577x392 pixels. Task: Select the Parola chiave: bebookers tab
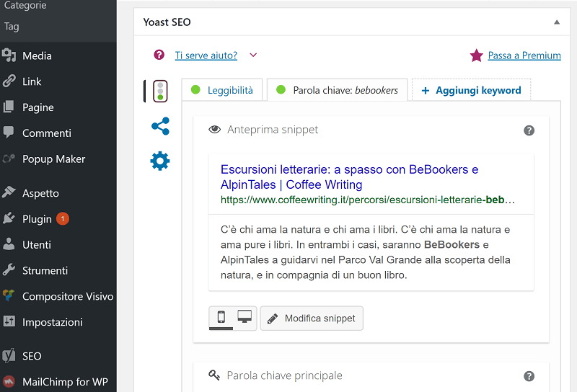pyautogui.click(x=337, y=90)
